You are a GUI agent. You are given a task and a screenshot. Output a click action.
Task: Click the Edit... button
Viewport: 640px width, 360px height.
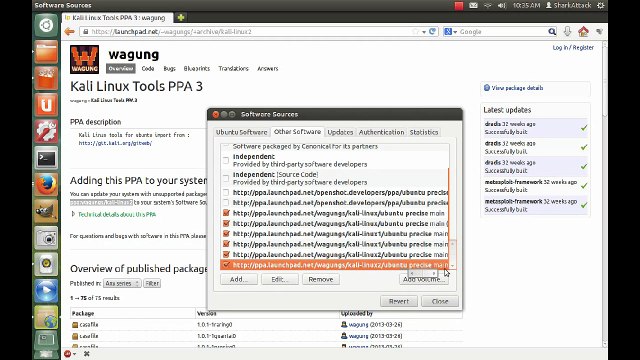tap(280, 279)
